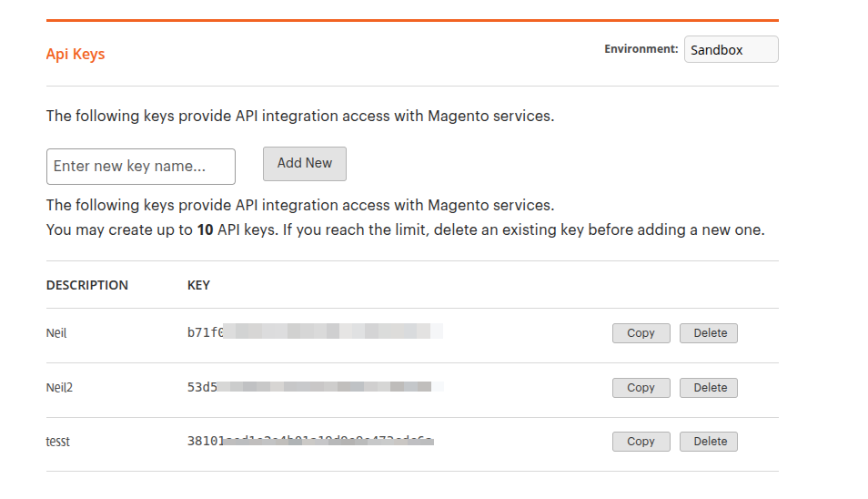Screen dimensions: 868x499
Task: Open the Environment dropdown showing Sandbox
Action: click(732, 50)
